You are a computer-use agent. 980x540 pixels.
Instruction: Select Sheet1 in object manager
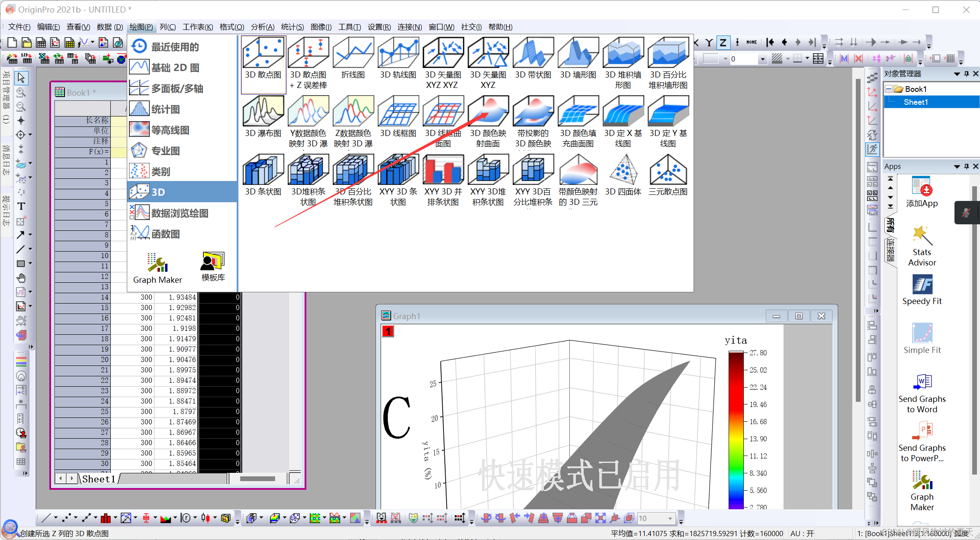click(x=916, y=102)
